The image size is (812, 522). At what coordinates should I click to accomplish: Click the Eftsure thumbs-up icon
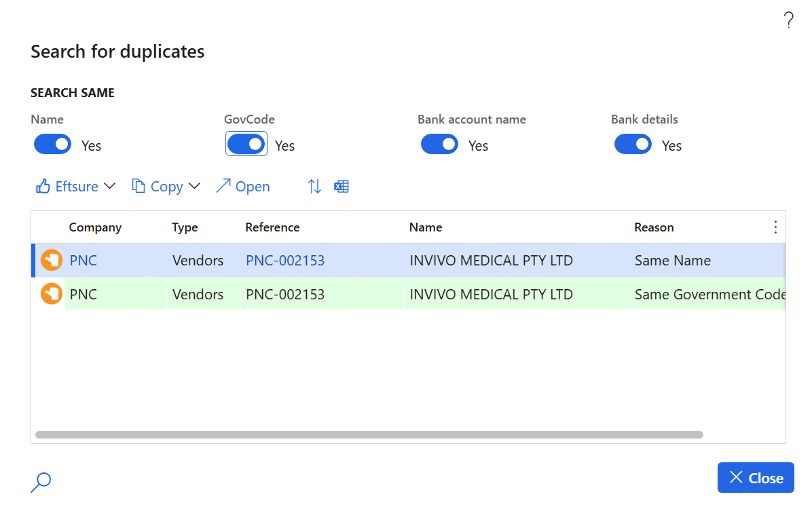pos(43,187)
